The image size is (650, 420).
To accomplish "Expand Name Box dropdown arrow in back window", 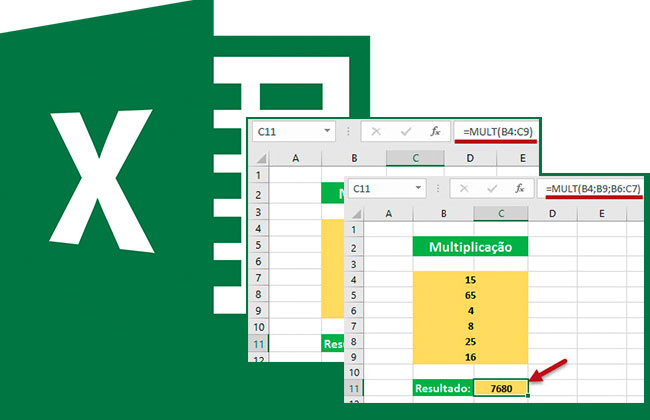I will tap(327, 131).
